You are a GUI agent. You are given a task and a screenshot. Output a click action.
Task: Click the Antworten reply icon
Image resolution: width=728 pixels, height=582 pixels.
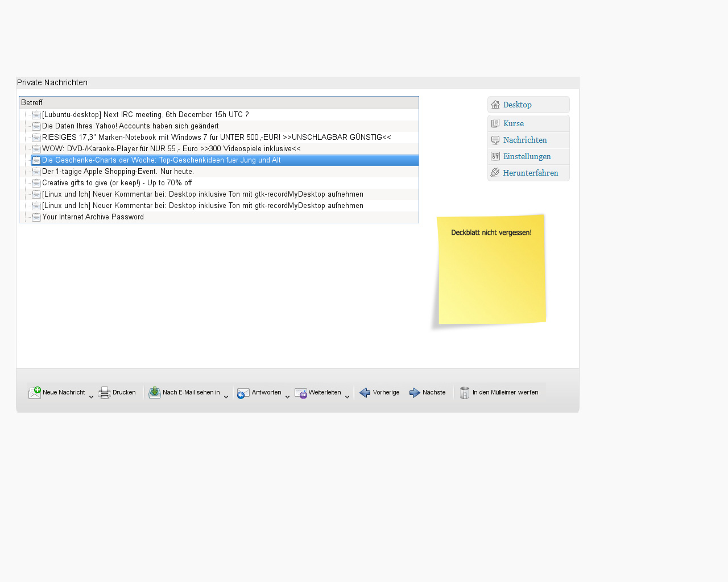(243, 393)
